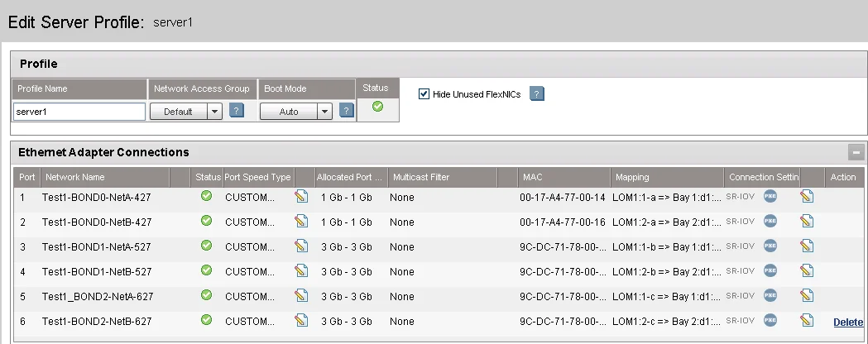Click help icon beside Hide Unused FlexNICs

coord(536,93)
